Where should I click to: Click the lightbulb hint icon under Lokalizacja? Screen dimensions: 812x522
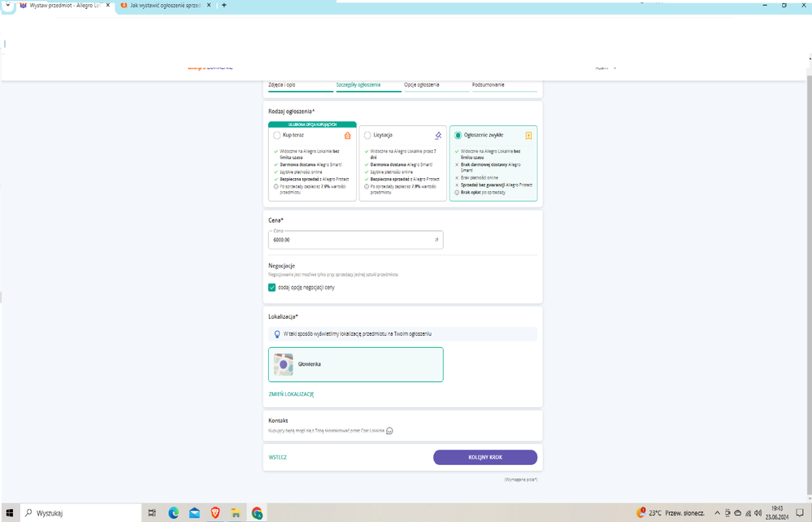[x=277, y=334]
